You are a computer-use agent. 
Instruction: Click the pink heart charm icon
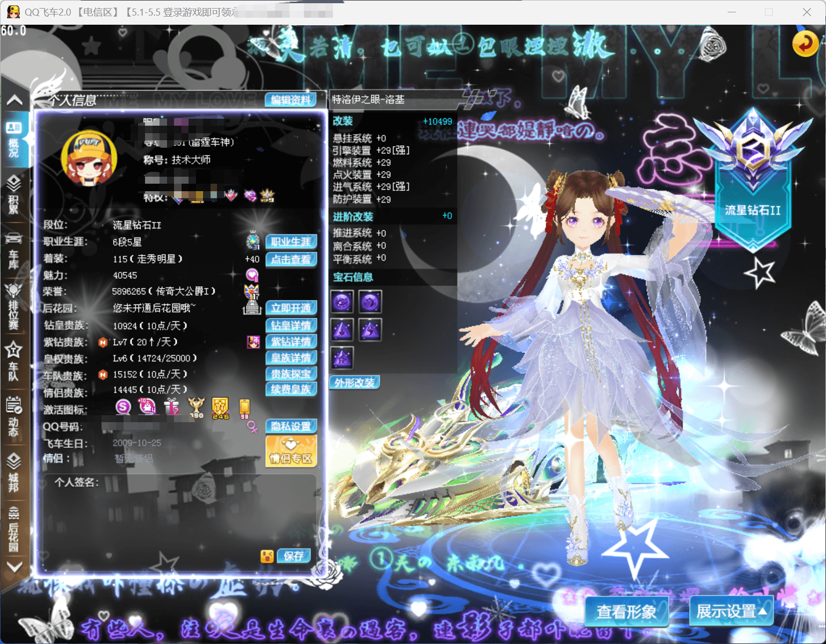[252, 276]
